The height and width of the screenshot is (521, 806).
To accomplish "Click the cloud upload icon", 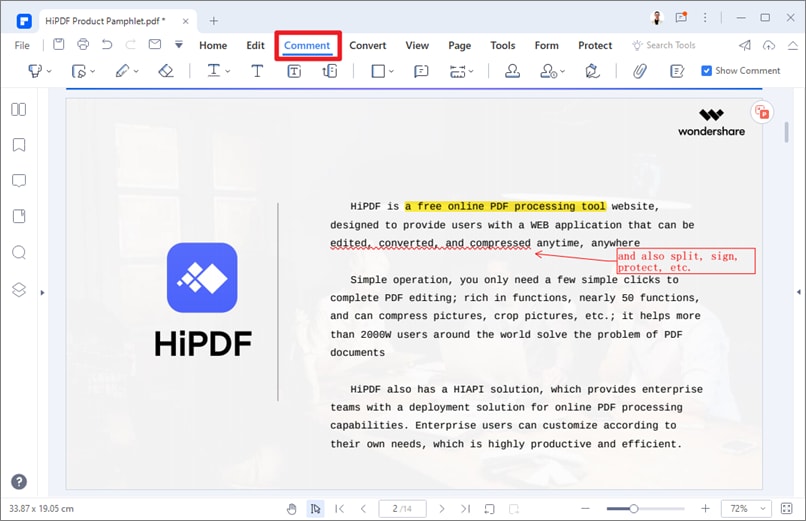I will pos(768,45).
